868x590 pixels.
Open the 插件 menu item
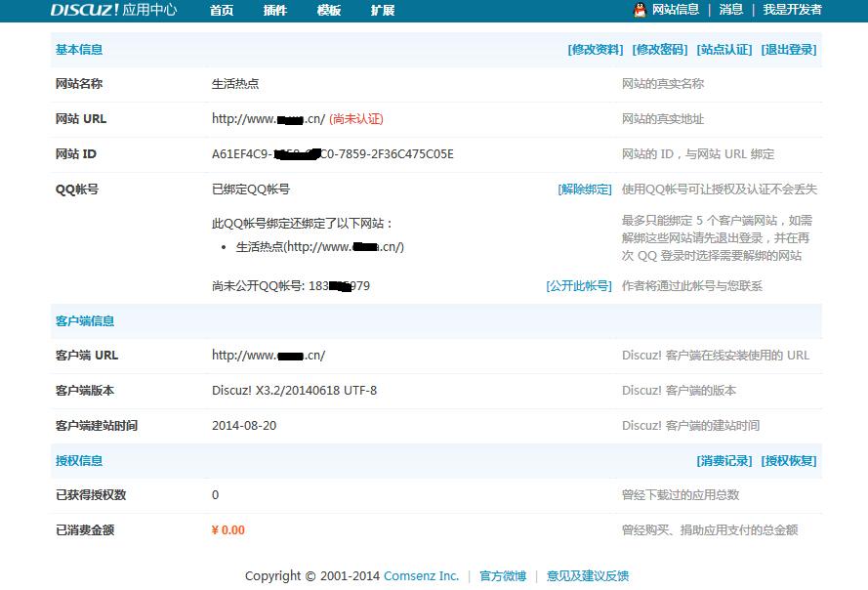[275, 11]
